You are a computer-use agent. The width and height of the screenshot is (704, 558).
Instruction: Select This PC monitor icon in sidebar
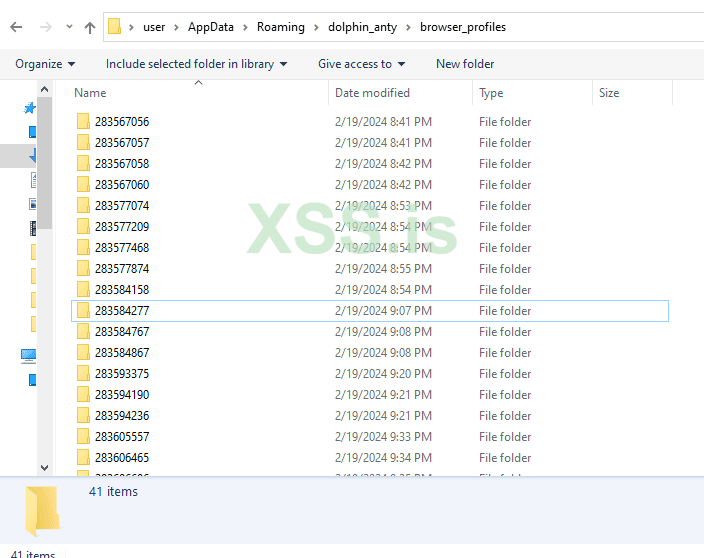point(28,356)
